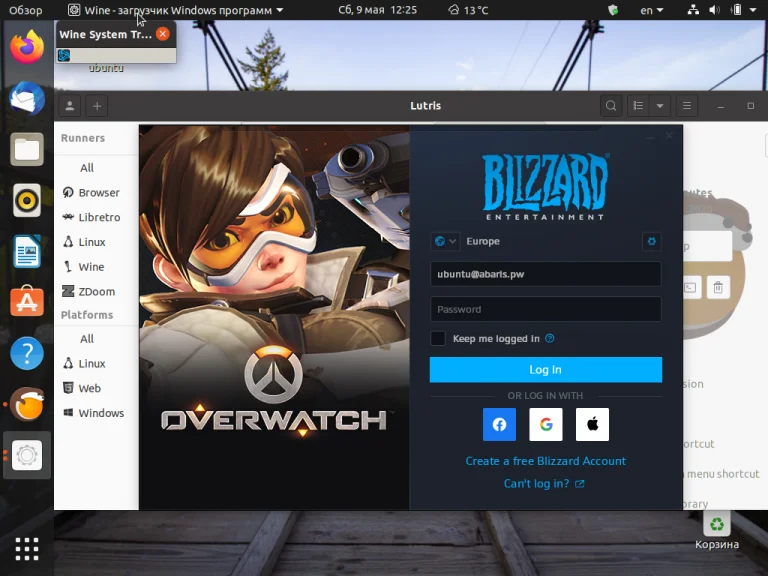Close the Blizzard login window
The width and height of the screenshot is (768, 576).
point(669,136)
